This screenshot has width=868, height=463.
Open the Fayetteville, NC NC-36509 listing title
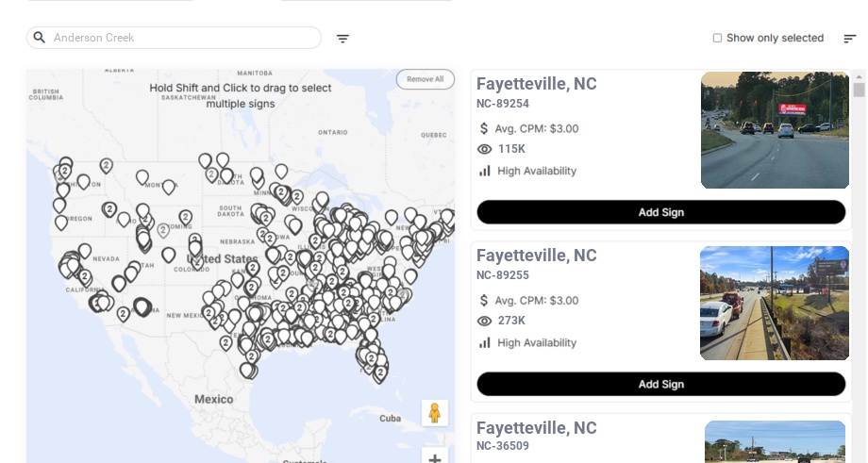click(536, 428)
